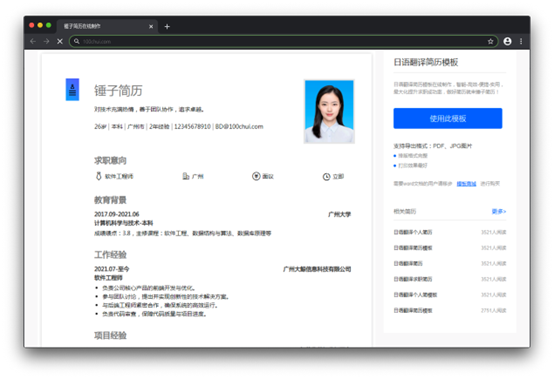Click the 工作经验 section heading
The height and width of the screenshot is (379, 554).
(x=110, y=255)
